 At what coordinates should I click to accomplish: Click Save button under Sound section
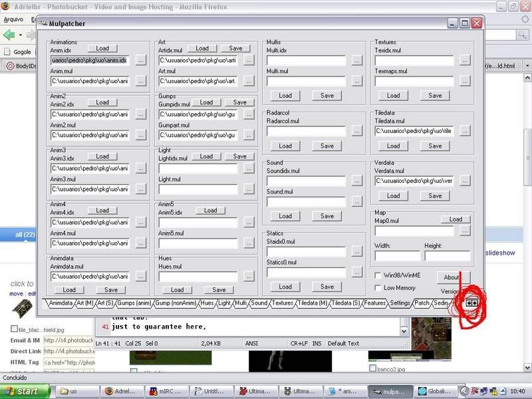pos(327,216)
